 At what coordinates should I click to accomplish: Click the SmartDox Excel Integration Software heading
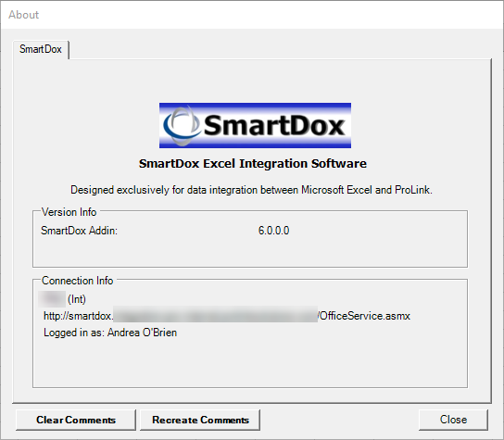(x=253, y=164)
